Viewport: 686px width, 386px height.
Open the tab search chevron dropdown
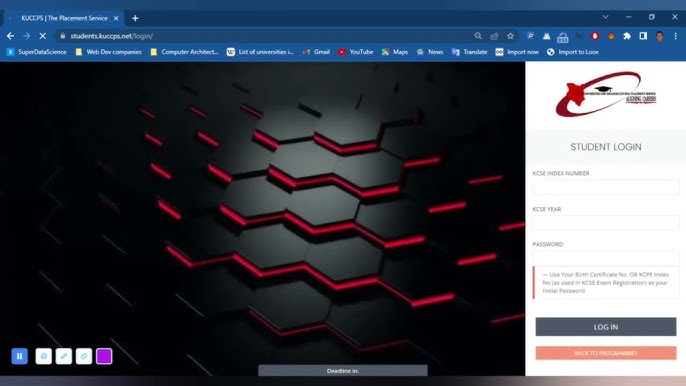coord(606,17)
